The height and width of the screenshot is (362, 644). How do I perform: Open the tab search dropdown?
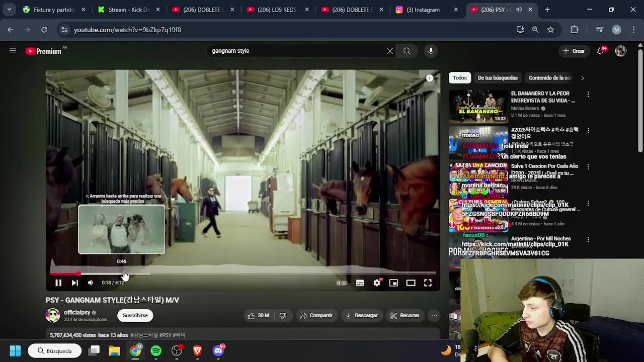tap(9, 10)
